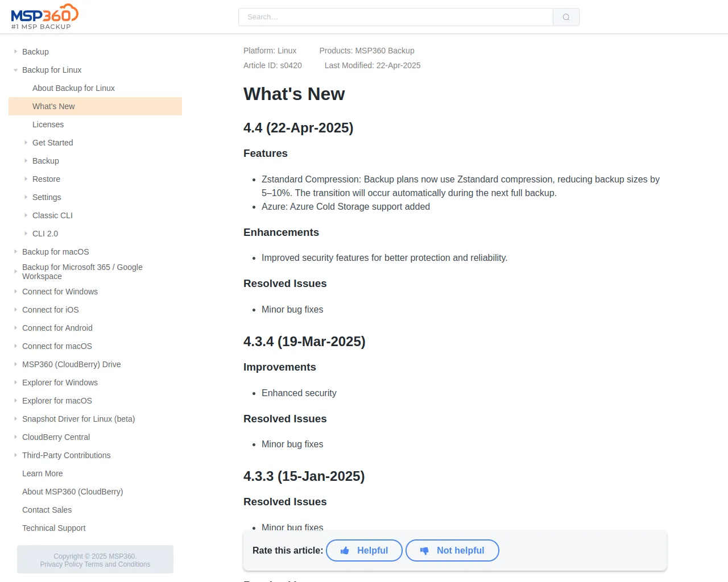Click the 4.4 (22-Apr-2025) heading
This screenshot has width=728, height=582.
coord(298,128)
